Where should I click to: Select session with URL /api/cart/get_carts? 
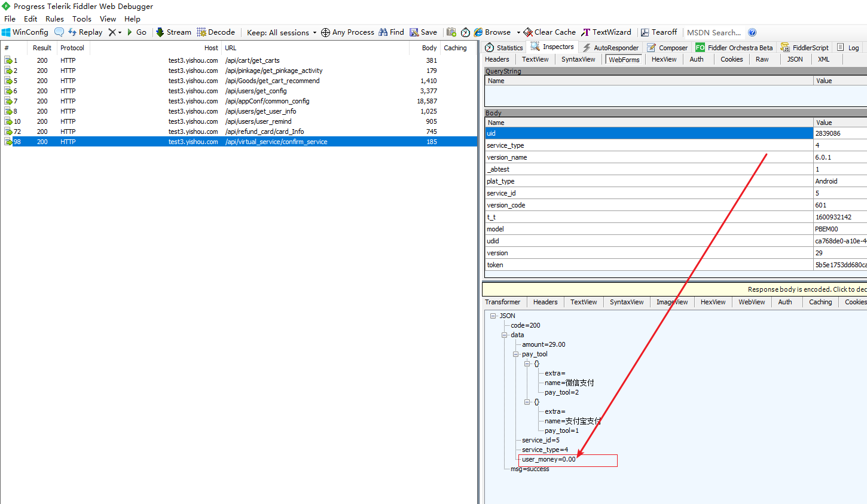tap(239, 60)
